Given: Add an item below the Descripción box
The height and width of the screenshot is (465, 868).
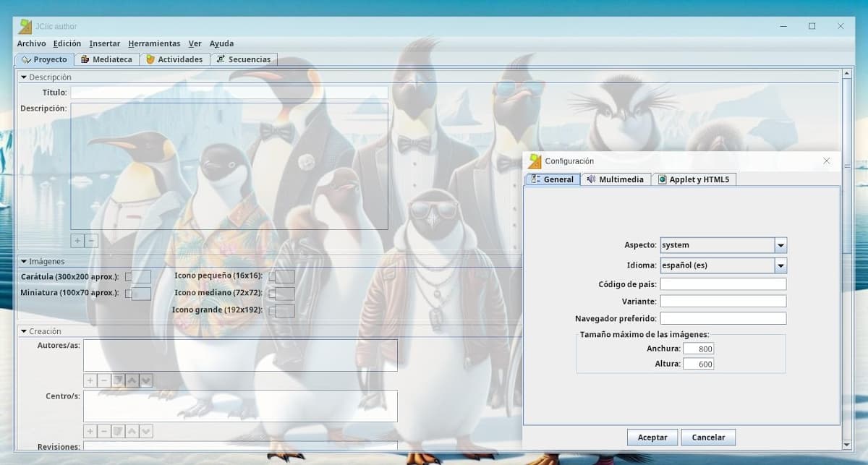Looking at the screenshot, I should click(77, 241).
